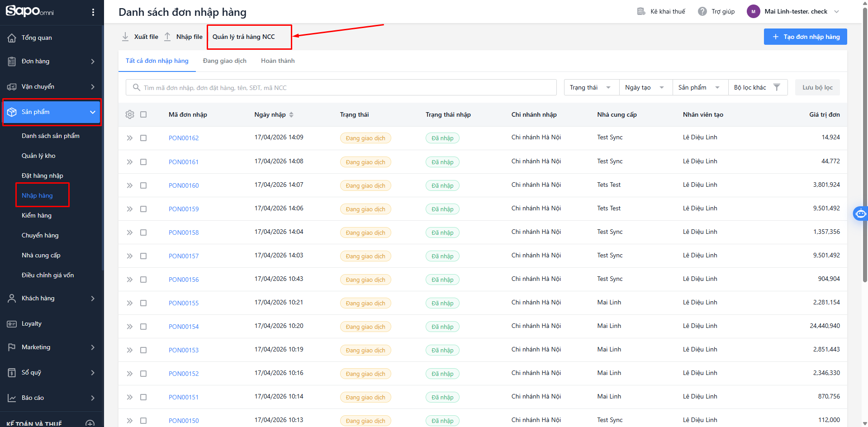
Task: Open the Trạng thái filter dropdown
Action: coord(590,87)
